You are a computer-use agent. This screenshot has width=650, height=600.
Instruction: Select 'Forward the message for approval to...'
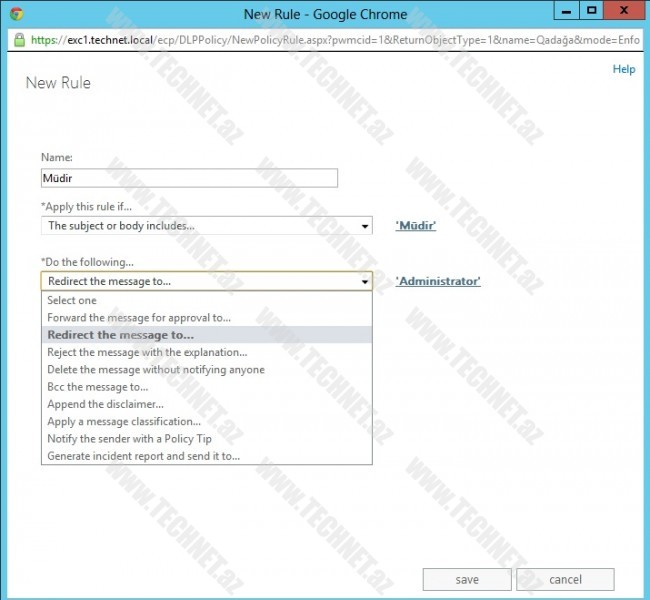point(139,318)
